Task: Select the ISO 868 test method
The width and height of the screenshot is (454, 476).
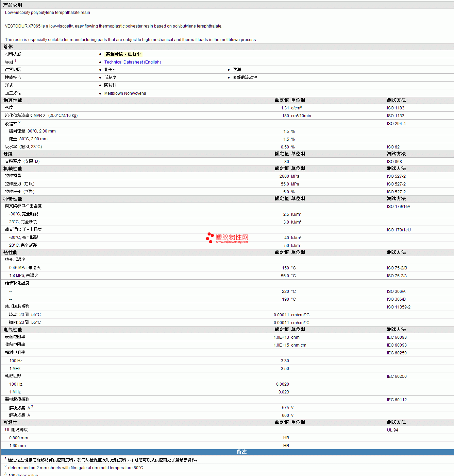Action: pyautogui.click(x=394, y=162)
